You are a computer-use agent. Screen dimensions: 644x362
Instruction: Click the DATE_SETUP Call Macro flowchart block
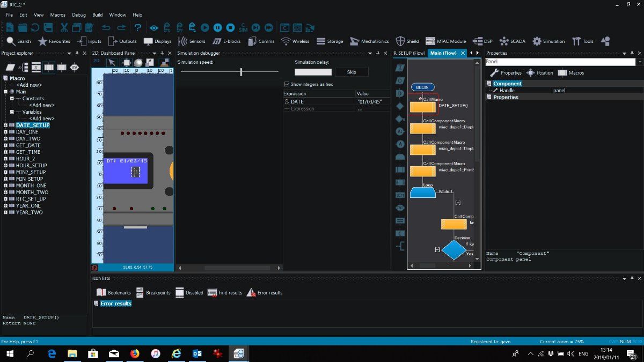click(x=422, y=107)
